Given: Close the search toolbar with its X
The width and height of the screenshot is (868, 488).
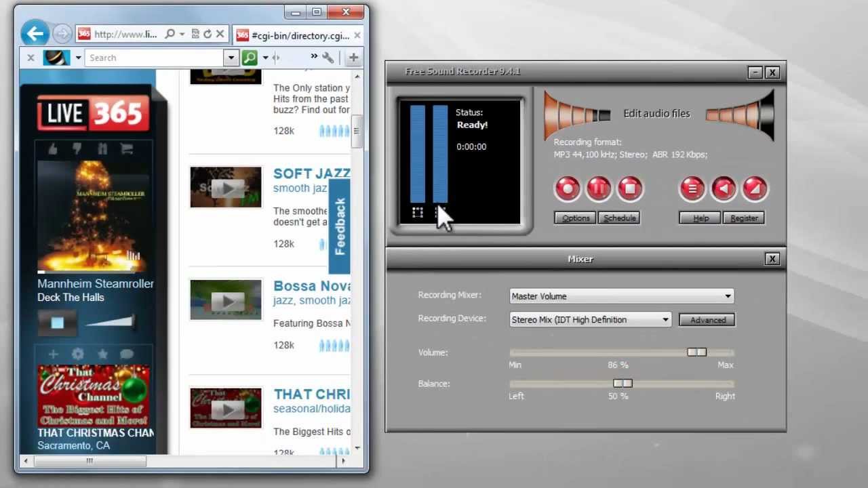Looking at the screenshot, I should tap(31, 58).
